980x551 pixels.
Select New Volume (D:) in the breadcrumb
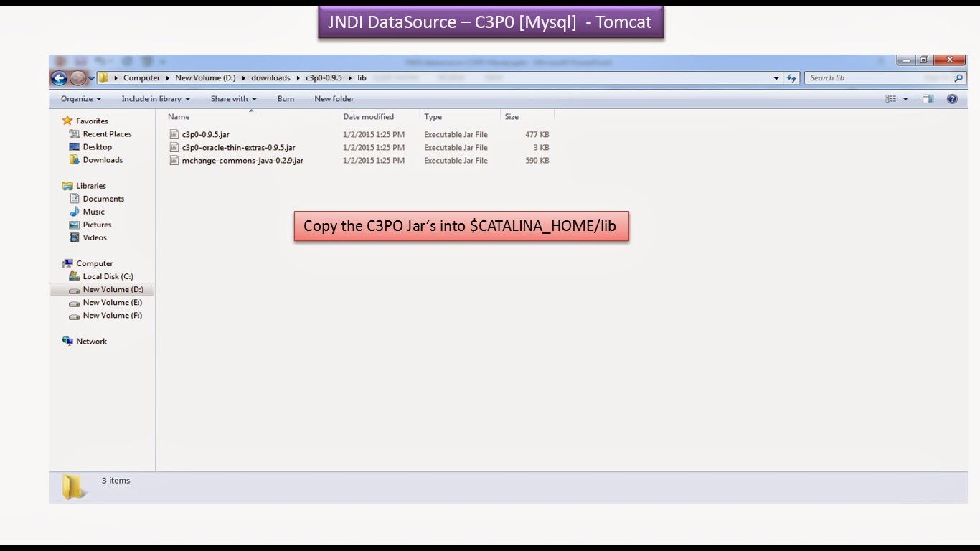(205, 77)
